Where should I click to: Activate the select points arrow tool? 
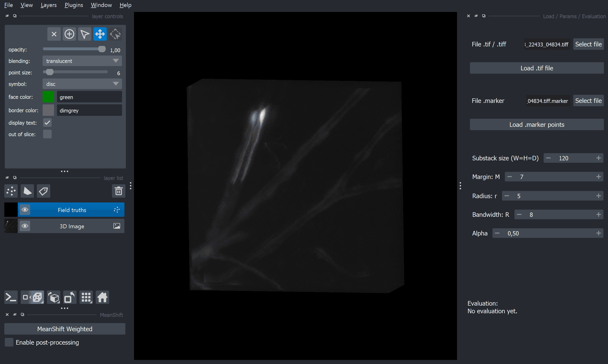(84, 34)
